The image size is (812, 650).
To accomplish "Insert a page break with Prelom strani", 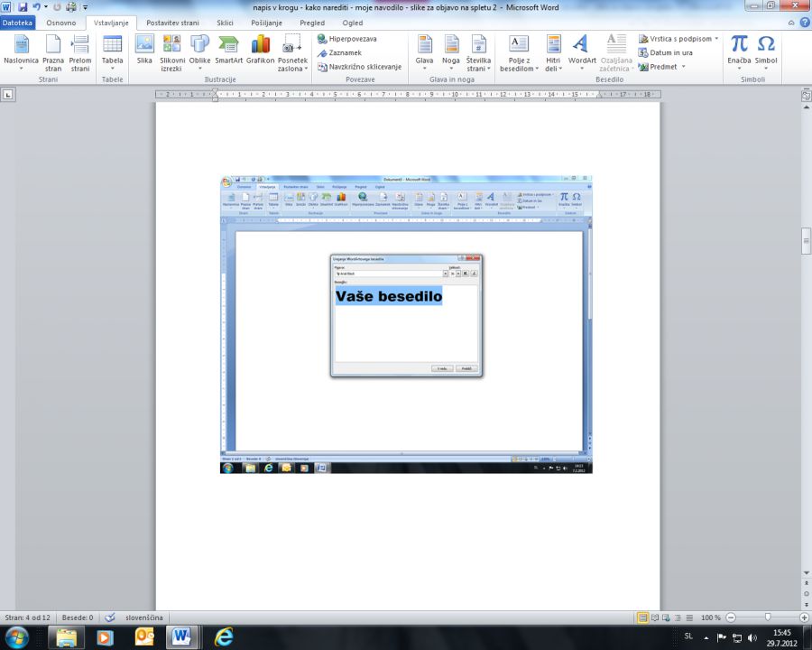I will 79,53.
